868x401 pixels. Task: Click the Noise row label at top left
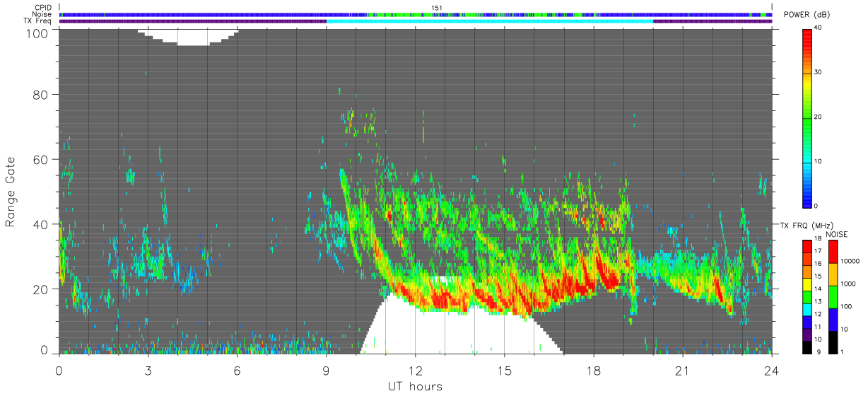42,14
